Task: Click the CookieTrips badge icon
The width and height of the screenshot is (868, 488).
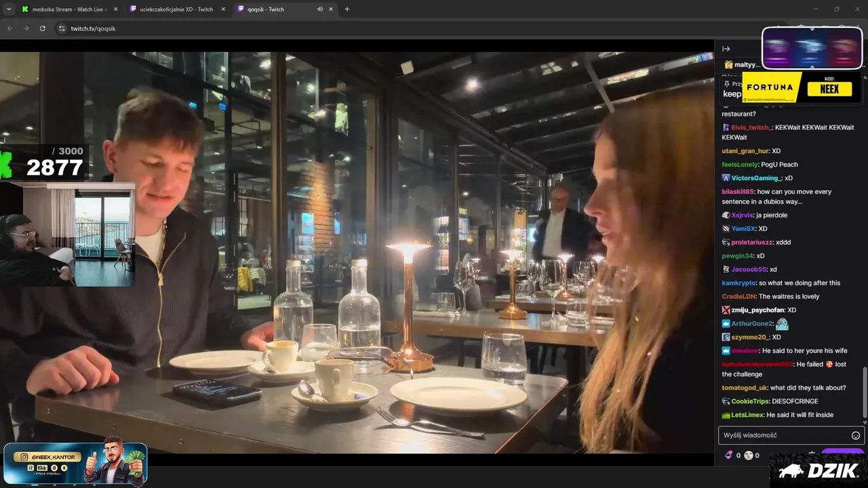Action: pyautogui.click(x=726, y=401)
